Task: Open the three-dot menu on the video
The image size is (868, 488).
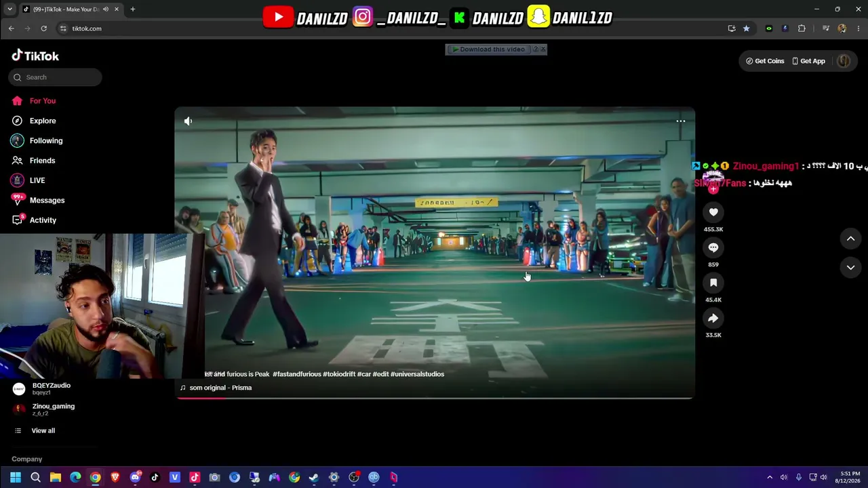Action: pyautogui.click(x=681, y=121)
